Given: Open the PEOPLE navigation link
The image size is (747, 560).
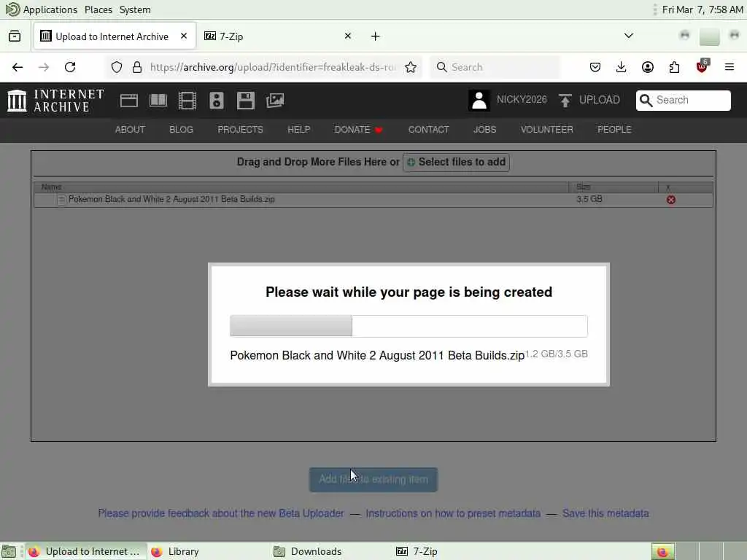Looking at the screenshot, I should (614, 130).
